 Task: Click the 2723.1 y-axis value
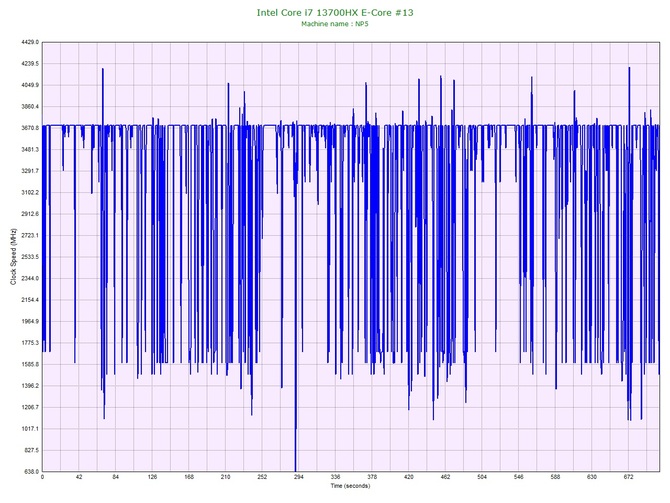(30, 235)
